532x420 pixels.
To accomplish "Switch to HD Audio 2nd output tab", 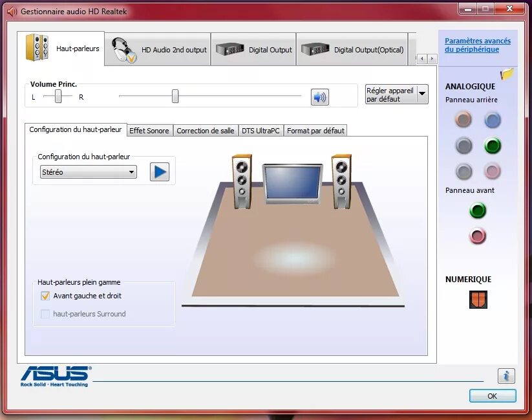I will click(158, 50).
